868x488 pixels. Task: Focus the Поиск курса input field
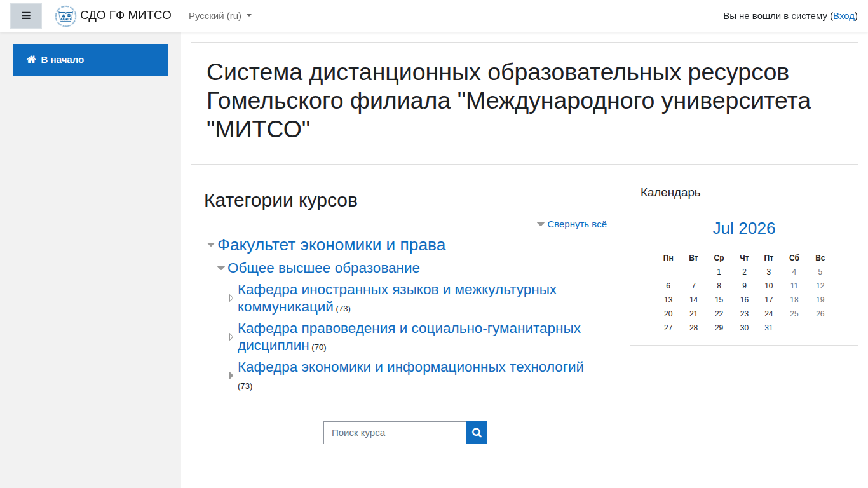[395, 433]
